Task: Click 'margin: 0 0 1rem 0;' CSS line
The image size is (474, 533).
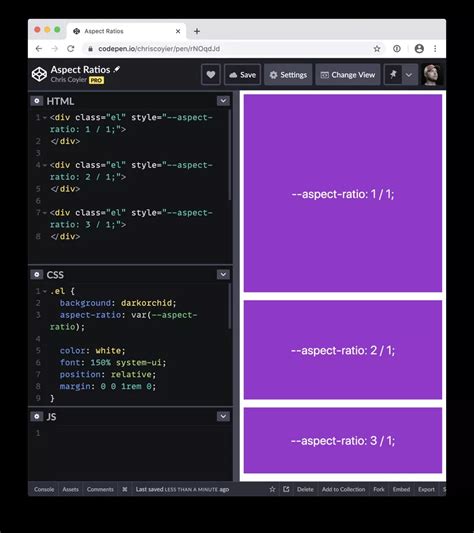Action: 108,386
